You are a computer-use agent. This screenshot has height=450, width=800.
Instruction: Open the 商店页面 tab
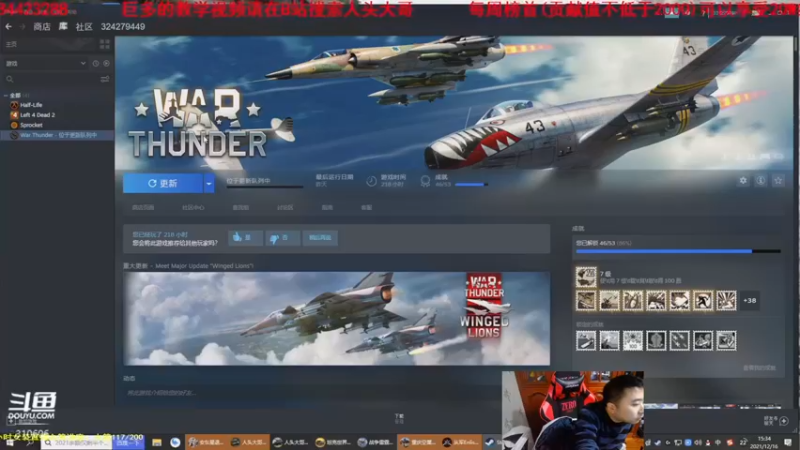click(143, 208)
